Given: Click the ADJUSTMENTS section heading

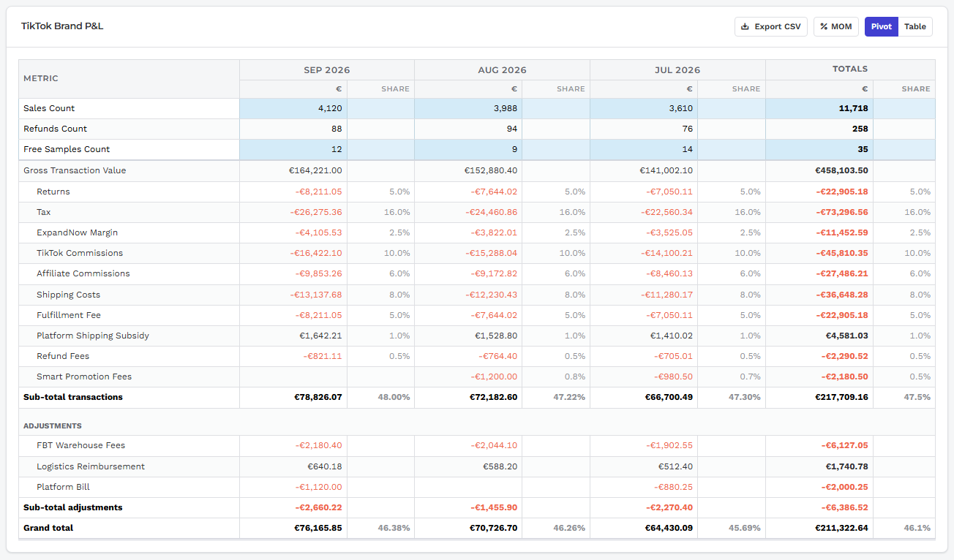Looking at the screenshot, I should 53,425.
